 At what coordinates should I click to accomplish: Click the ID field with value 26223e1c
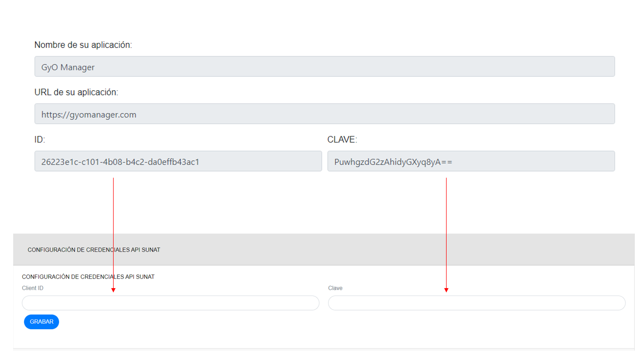178,161
